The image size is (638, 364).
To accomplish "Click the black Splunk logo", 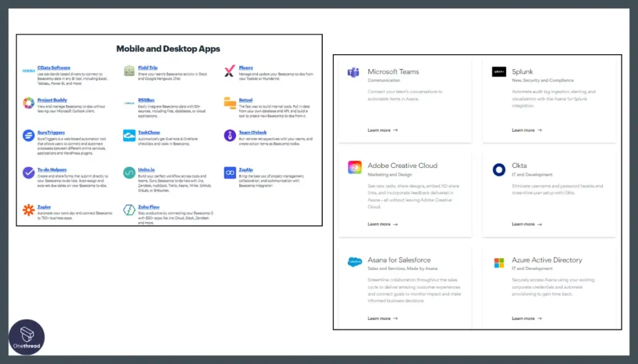I will [x=499, y=72].
